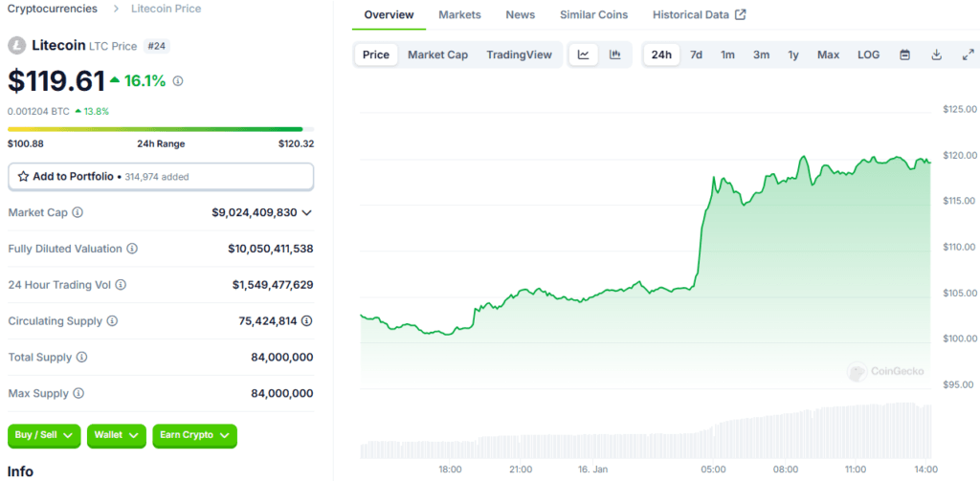Click the $1,549,477,629 trading volume value
The height and width of the screenshot is (481, 980).
point(273,285)
